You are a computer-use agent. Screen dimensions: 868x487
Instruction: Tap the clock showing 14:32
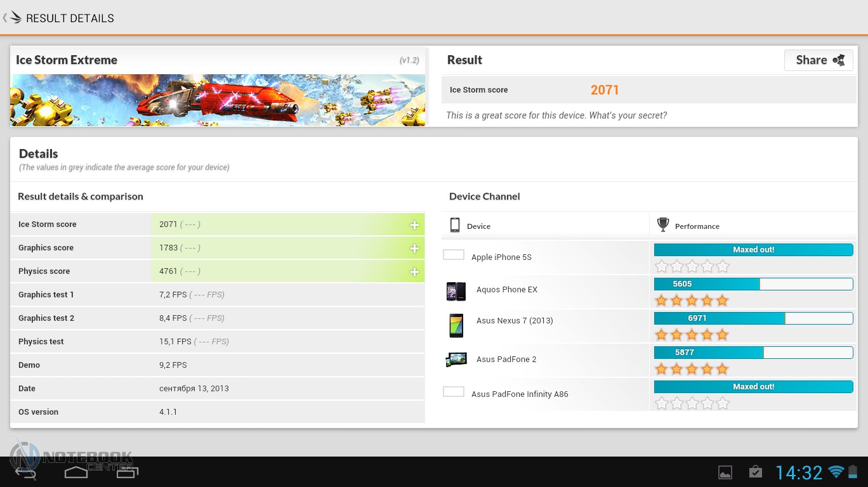(798, 472)
